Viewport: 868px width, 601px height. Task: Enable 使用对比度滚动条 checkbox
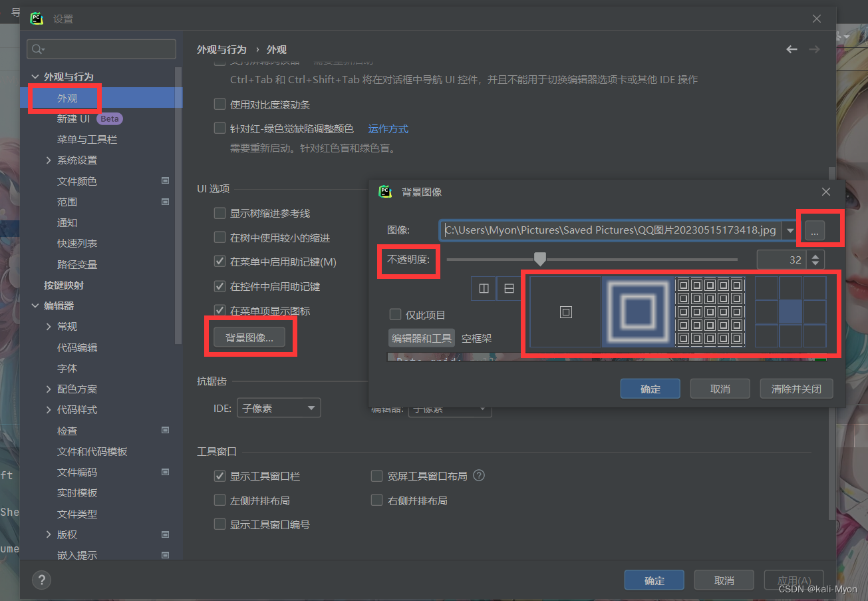tap(219, 104)
